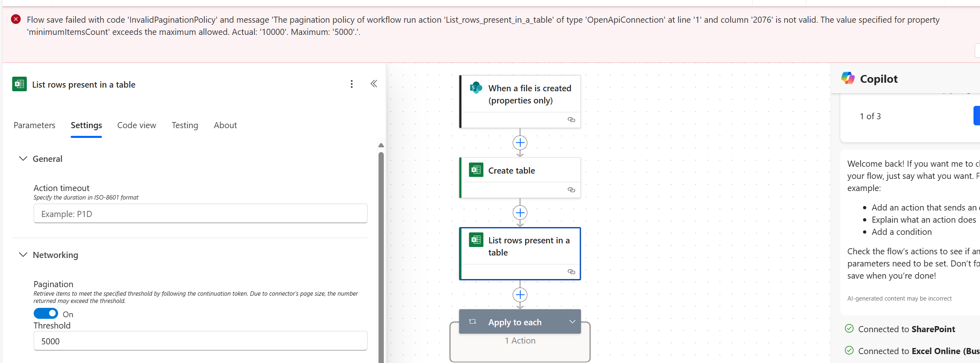Click the Pagination label
The image size is (980, 363).
53,284
